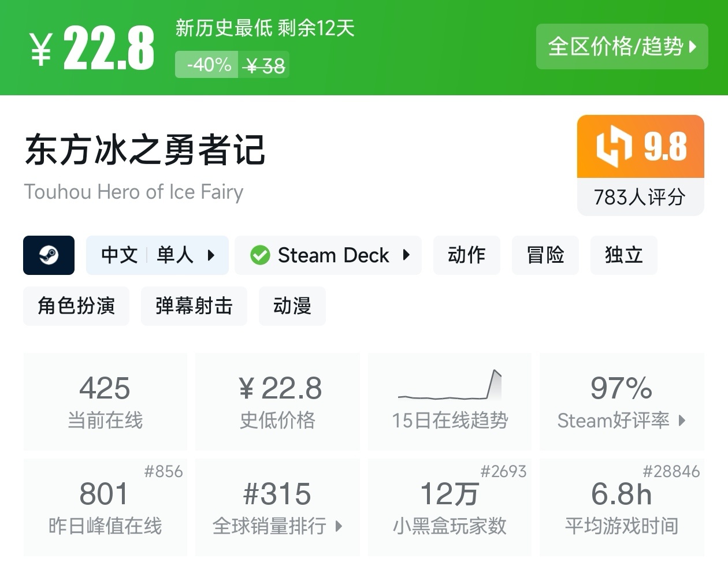The width and height of the screenshot is (728, 562).
Task: Select the 弹幕射击 bullet-hell tag
Action: tap(194, 306)
